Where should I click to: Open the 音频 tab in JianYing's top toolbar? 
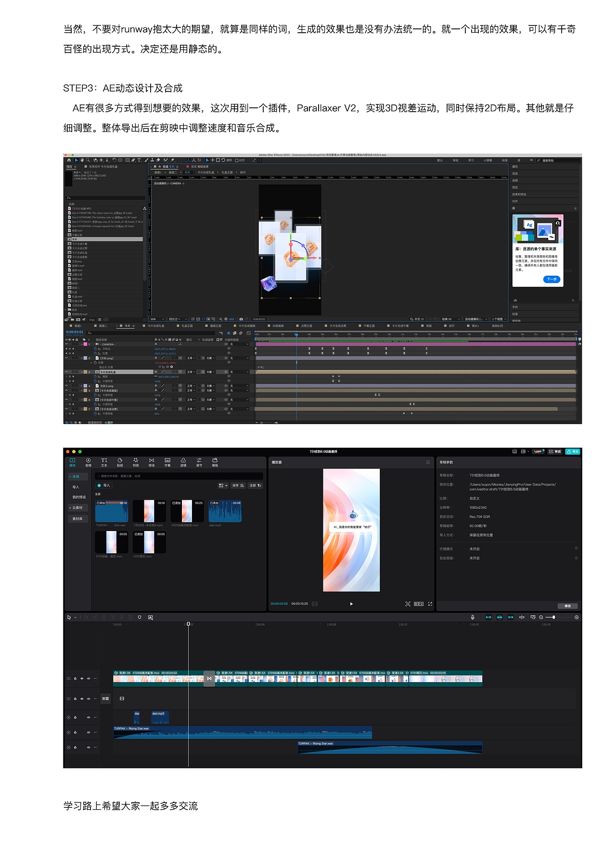tap(88, 462)
